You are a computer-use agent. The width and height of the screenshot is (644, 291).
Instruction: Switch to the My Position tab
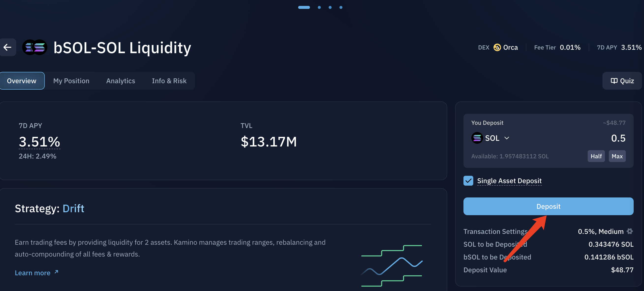coord(71,81)
